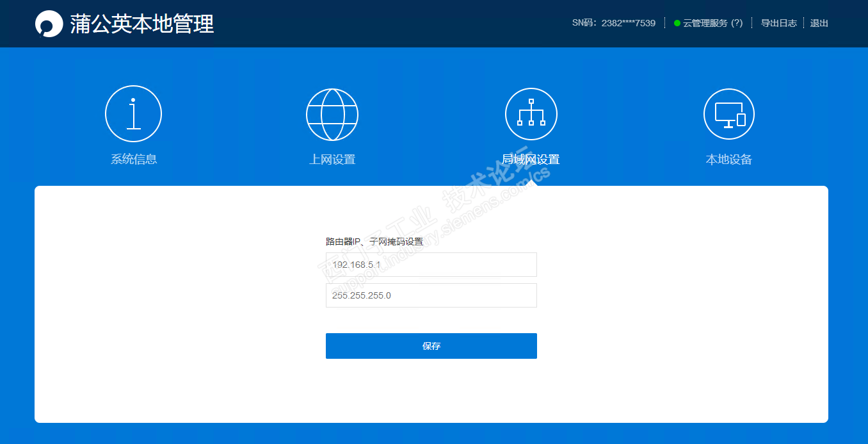The width and height of the screenshot is (868, 444).
Task: Focus the subnet mask field 255.255.255.0
Action: pos(431,295)
